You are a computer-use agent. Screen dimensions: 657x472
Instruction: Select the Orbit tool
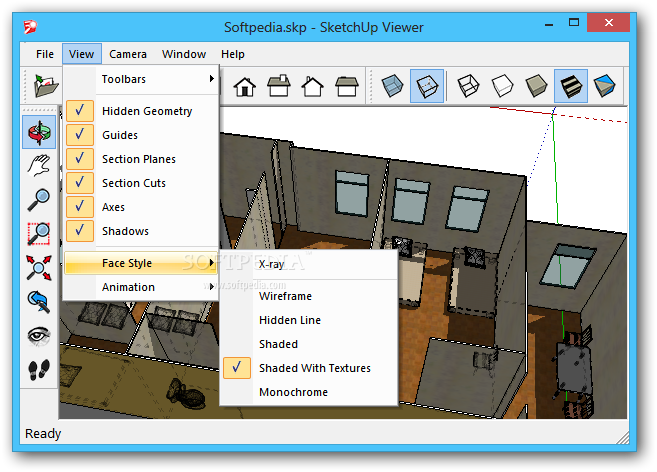point(39,132)
